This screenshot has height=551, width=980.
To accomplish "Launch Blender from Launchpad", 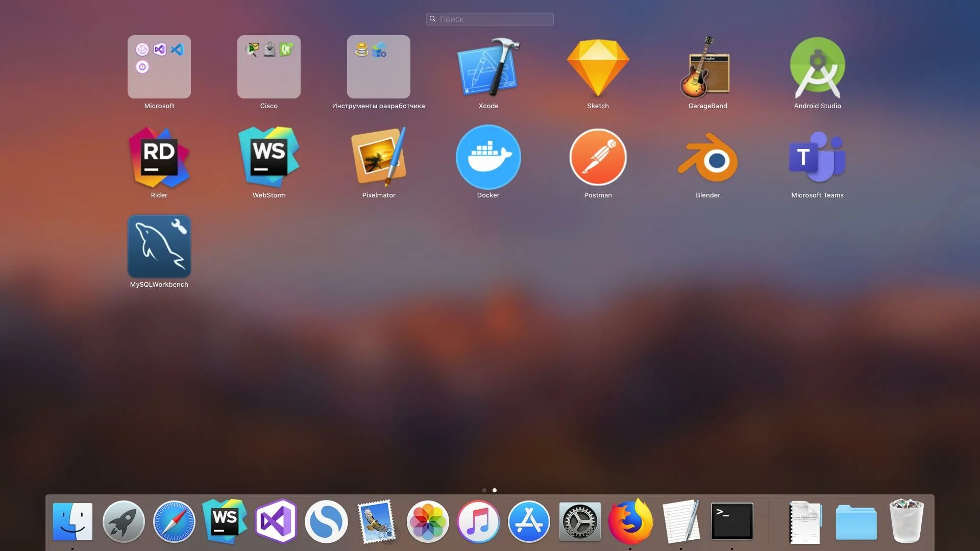I will click(x=707, y=157).
